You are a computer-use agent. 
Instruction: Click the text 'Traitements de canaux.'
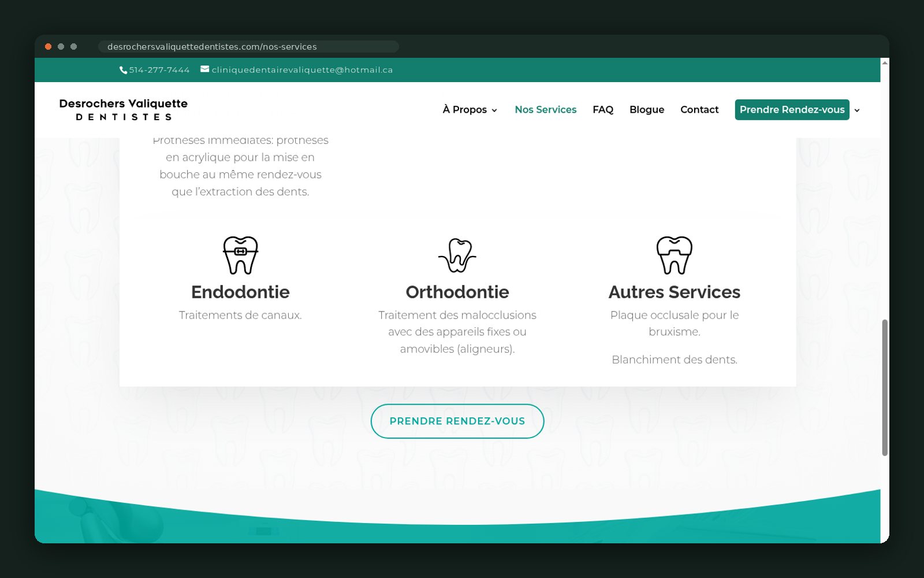(x=240, y=315)
